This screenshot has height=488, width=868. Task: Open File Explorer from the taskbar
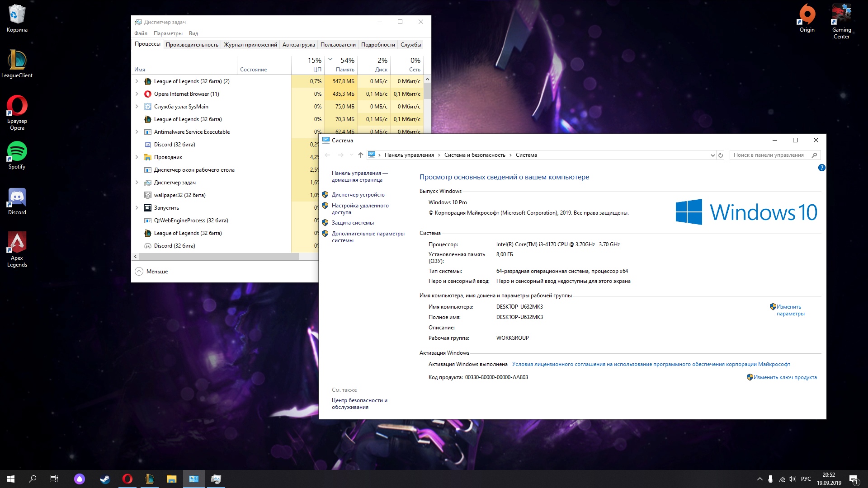pyautogui.click(x=171, y=479)
